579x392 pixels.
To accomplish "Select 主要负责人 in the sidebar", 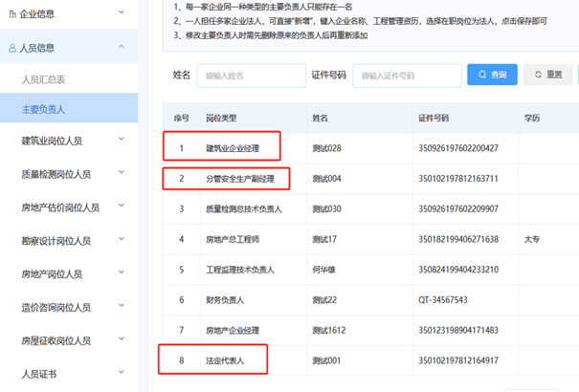I will pos(44,109).
